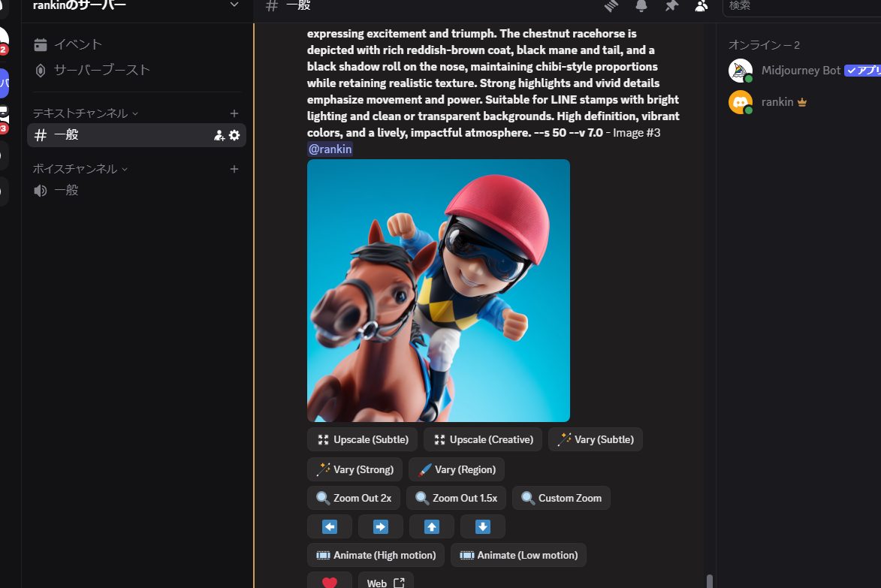Screen dimensions: 881x588
Task: Open the サーバーブースト menu item
Action: coord(101,70)
